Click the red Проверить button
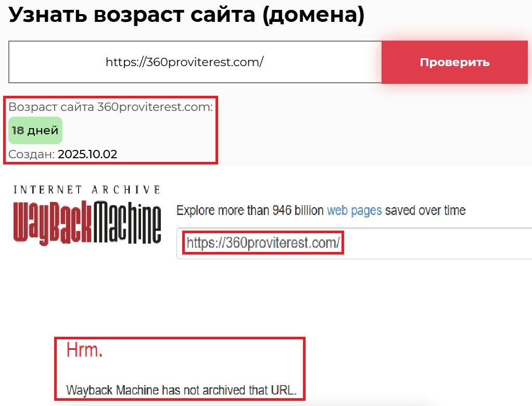Viewport: 532px width, 406px height. point(454,62)
